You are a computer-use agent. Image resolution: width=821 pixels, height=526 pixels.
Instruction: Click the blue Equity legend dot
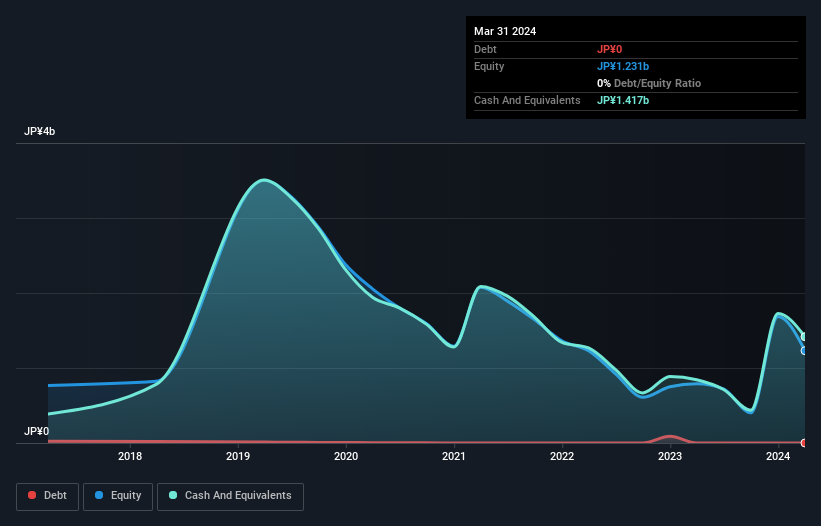click(99, 495)
